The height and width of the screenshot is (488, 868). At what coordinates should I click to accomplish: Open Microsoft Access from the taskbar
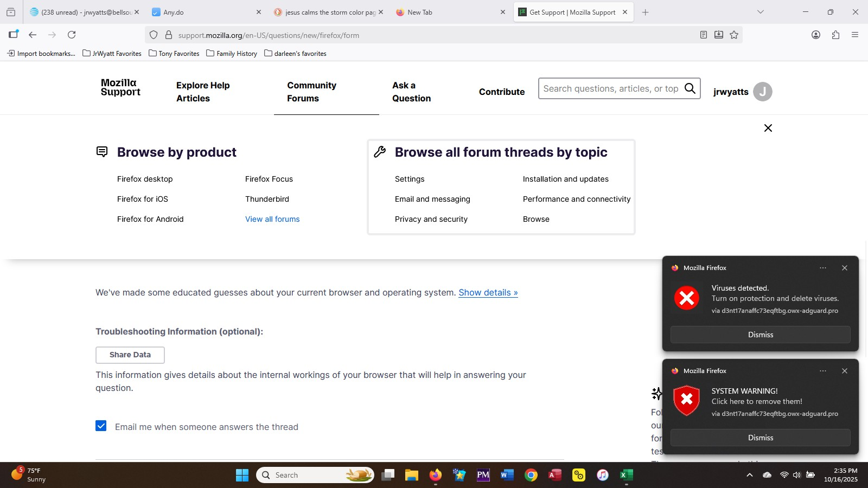pos(555,475)
